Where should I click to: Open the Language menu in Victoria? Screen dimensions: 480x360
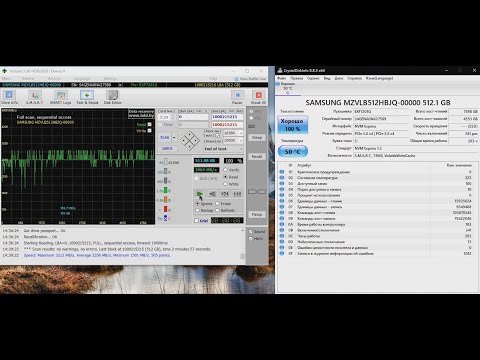82,79
